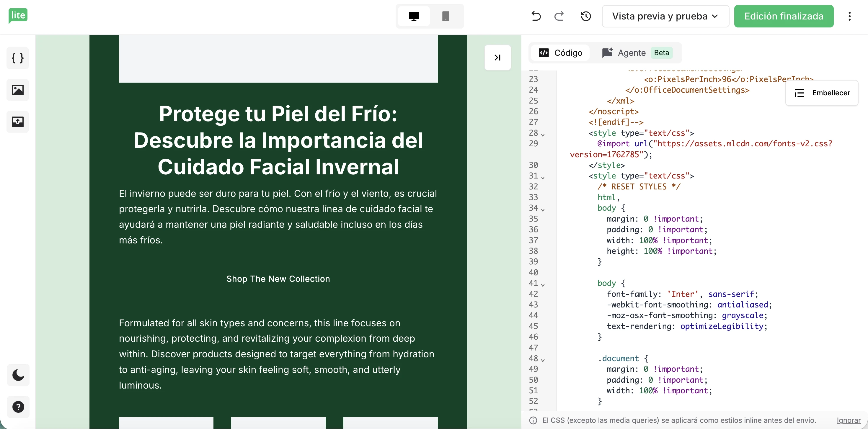Screen dimensions: 868x429
Task: Click line number 40 in gutter
Action: pos(533,272)
